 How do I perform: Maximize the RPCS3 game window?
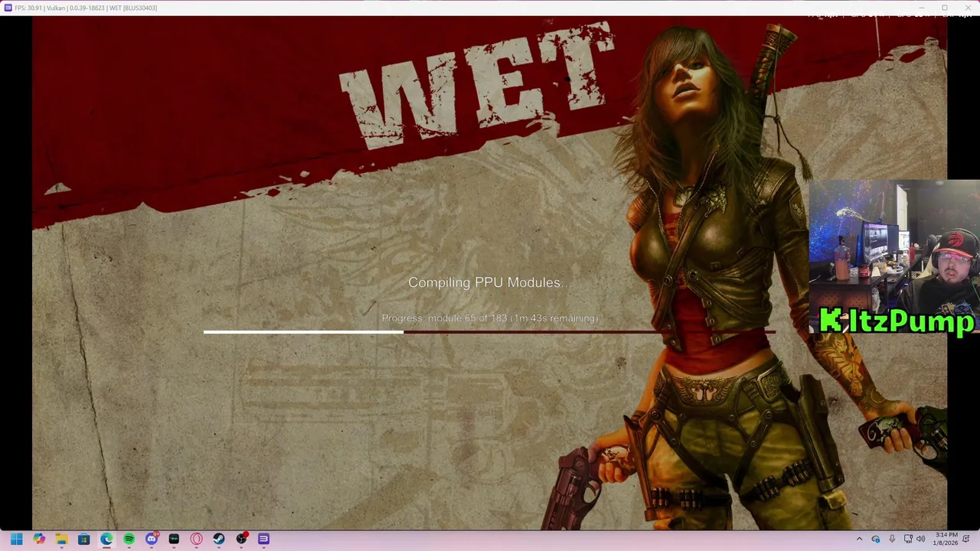[x=945, y=8]
